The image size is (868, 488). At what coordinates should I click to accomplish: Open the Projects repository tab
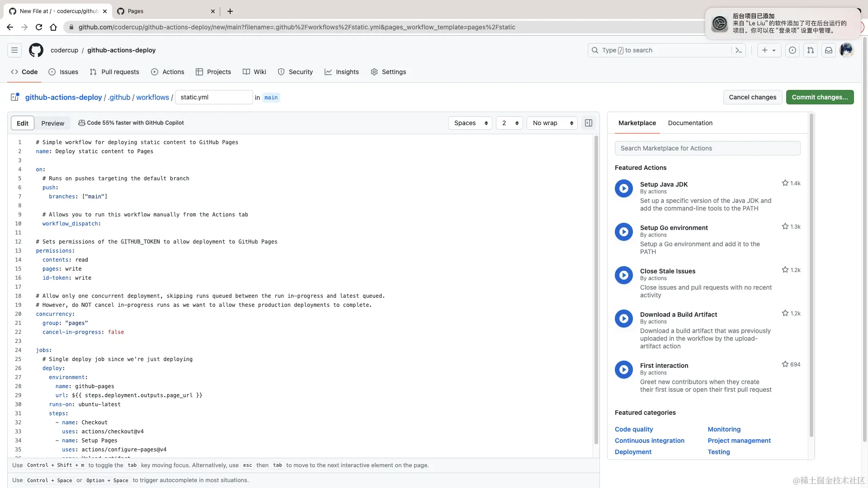tap(213, 72)
